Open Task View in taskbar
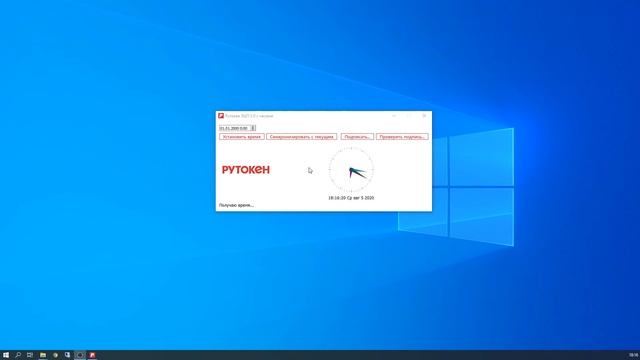Screen dimensions: 640x360 point(30,355)
